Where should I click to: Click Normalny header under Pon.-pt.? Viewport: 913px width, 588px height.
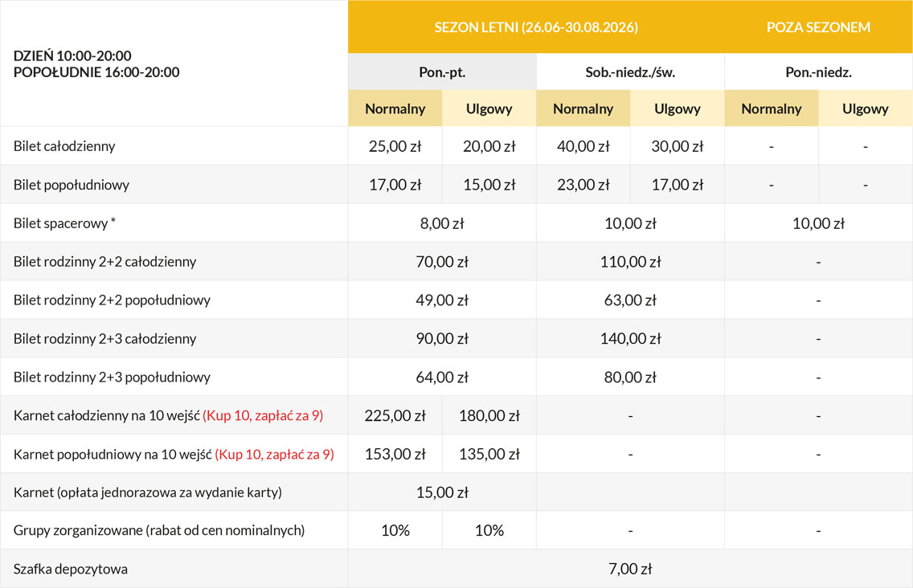[395, 108]
